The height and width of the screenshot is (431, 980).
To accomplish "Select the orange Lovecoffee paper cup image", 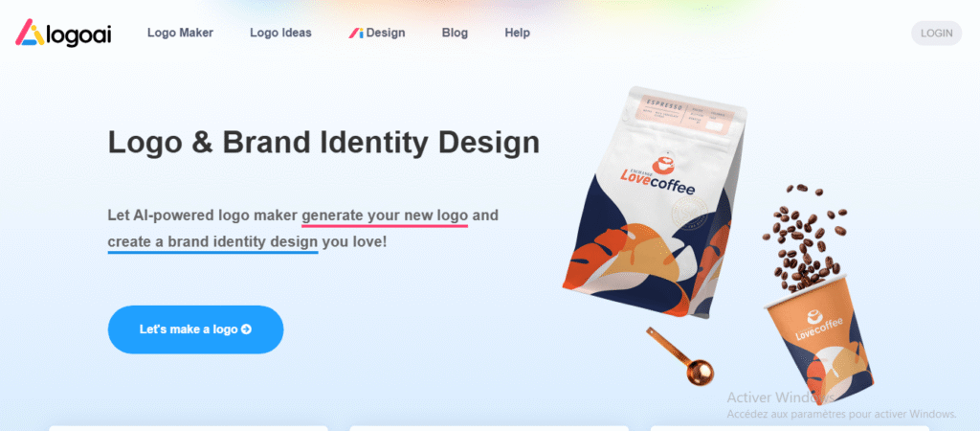I will pyautogui.click(x=819, y=338).
